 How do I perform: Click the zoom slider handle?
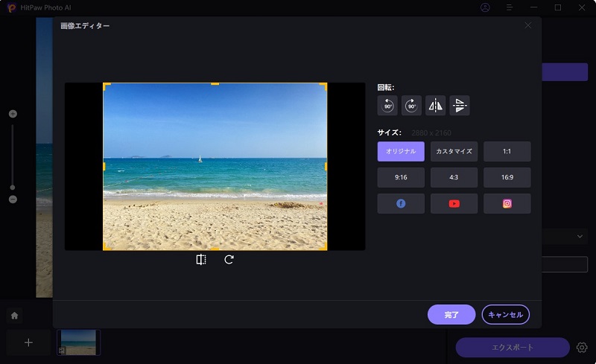click(x=13, y=188)
